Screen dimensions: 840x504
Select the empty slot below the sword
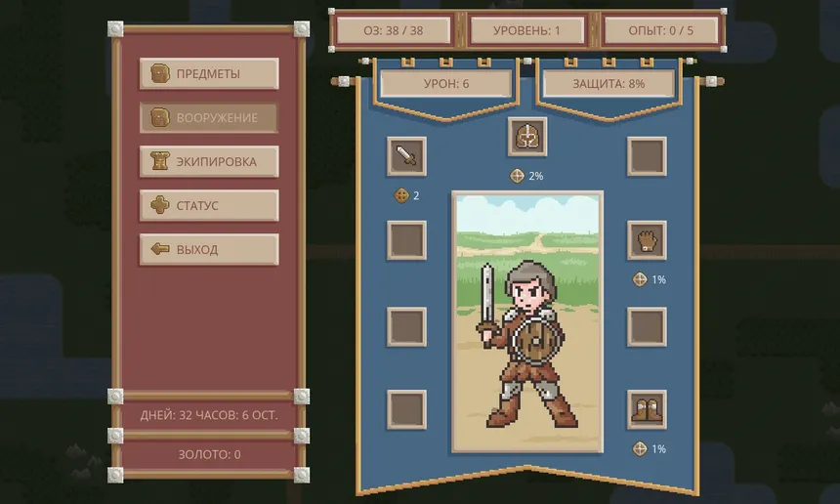[x=406, y=240]
